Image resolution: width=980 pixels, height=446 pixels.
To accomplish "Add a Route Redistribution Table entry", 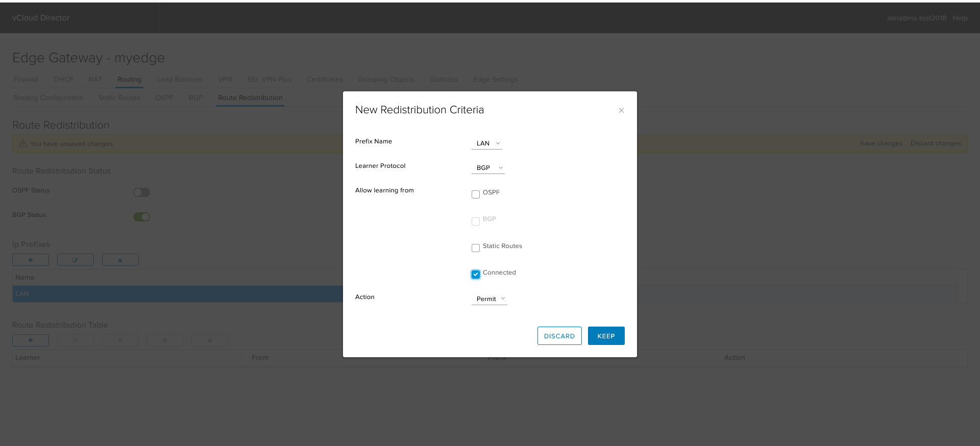I will coord(31,340).
